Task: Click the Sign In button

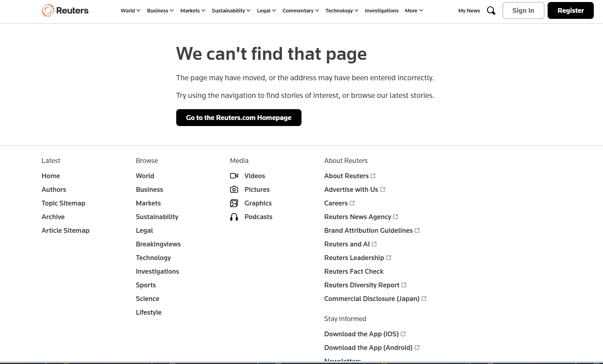Action: 524,10
